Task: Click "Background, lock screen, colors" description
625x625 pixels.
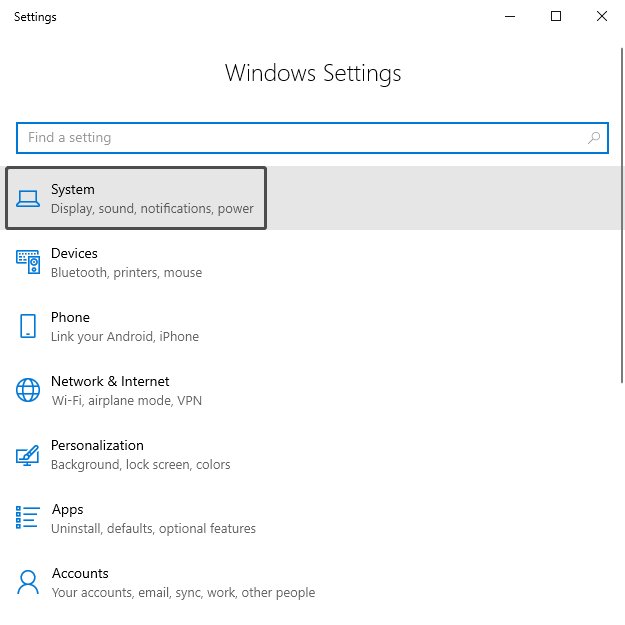Action: coord(141,465)
